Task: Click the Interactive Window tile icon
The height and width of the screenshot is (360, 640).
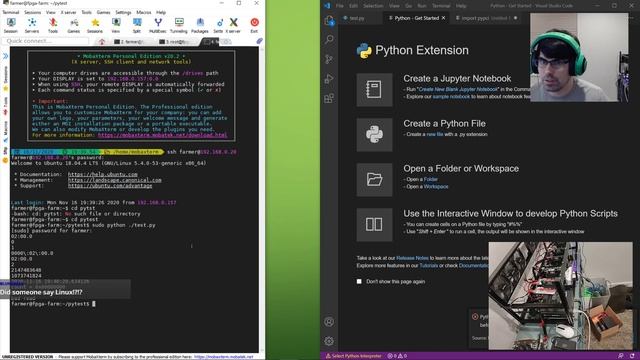Action: coord(374,224)
